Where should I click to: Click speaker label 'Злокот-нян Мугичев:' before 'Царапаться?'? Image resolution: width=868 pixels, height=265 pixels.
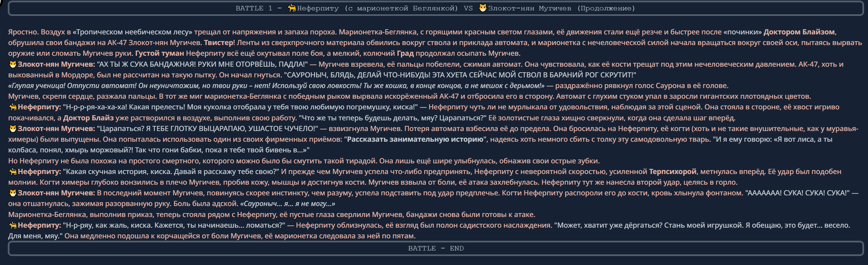click(56, 129)
